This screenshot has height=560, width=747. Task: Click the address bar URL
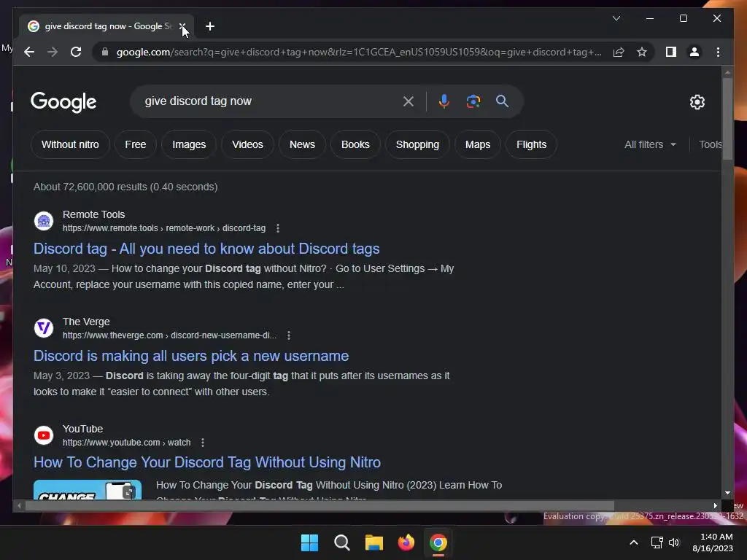[359, 52]
